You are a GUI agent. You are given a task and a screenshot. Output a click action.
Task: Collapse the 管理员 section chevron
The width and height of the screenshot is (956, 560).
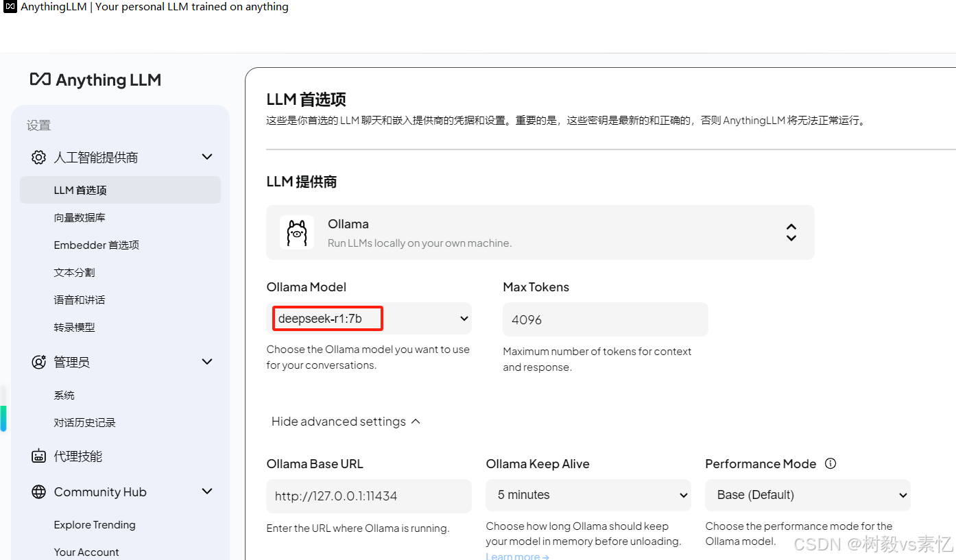(x=207, y=361)
